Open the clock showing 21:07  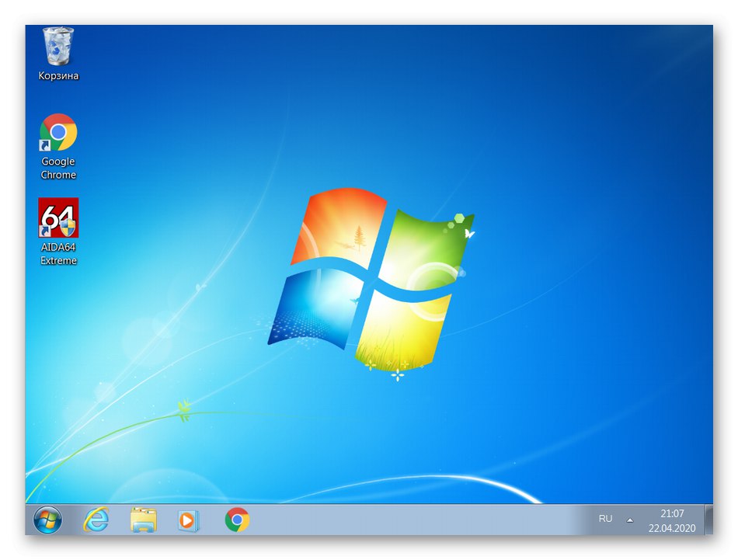point(672,513)
